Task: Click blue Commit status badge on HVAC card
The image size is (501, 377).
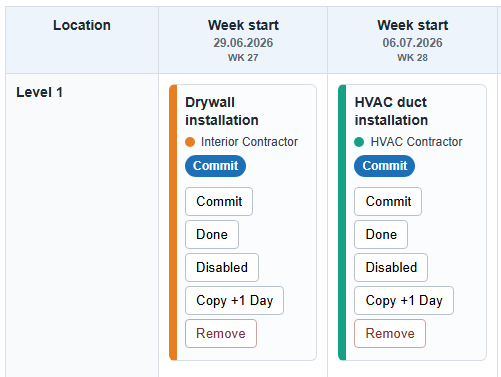Action: click(x=384, y=166)
